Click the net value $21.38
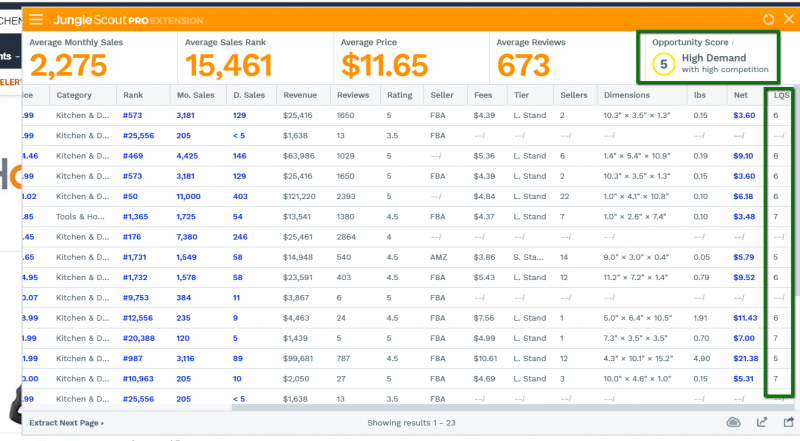The width and height of the screenshot is (800, 441). click(745, 358)
